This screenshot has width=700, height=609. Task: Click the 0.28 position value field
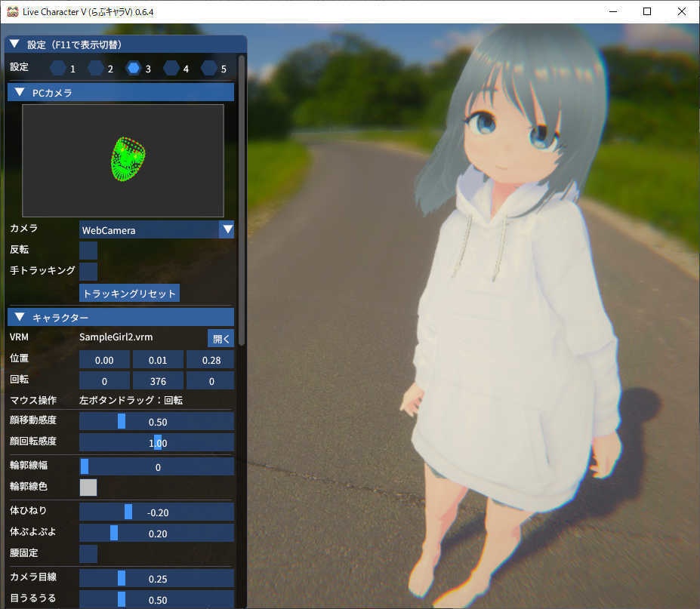[211, 360]
